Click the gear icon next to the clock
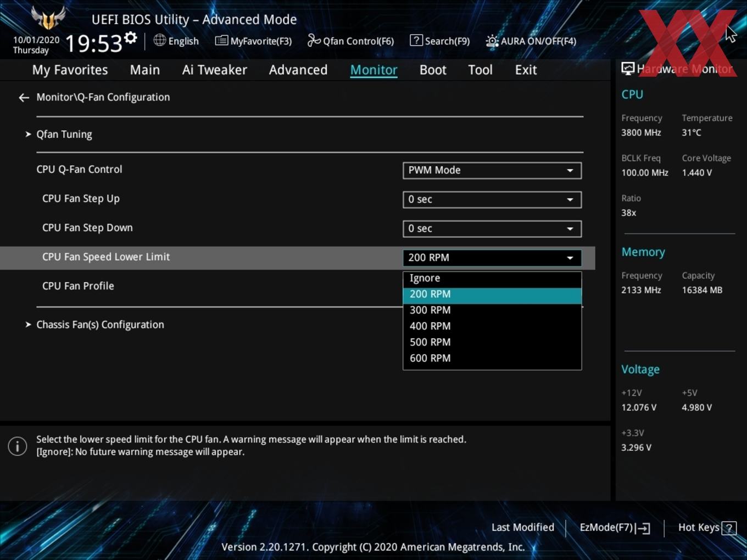This screenshot has width=747, height=560. tap(130, 38)
